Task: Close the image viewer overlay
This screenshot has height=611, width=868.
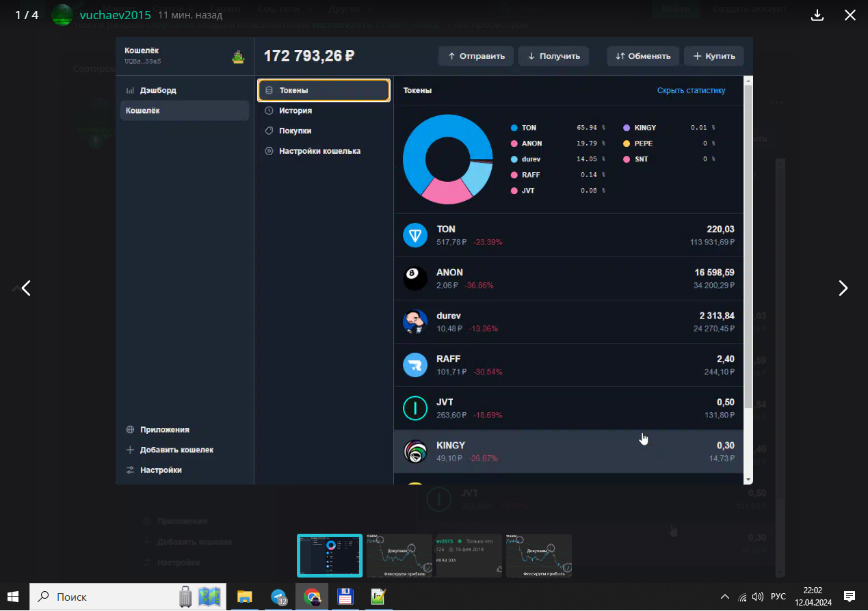Action: click(x=850, y=15)
